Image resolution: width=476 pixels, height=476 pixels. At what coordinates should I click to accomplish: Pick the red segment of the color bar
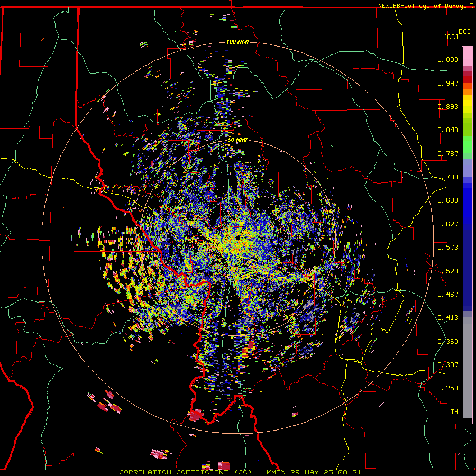[x=467, y=79]
